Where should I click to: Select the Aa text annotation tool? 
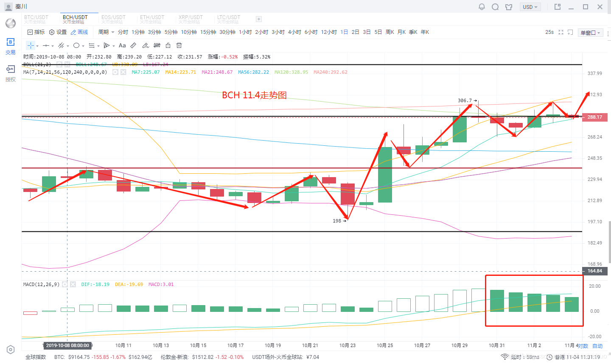122,45
